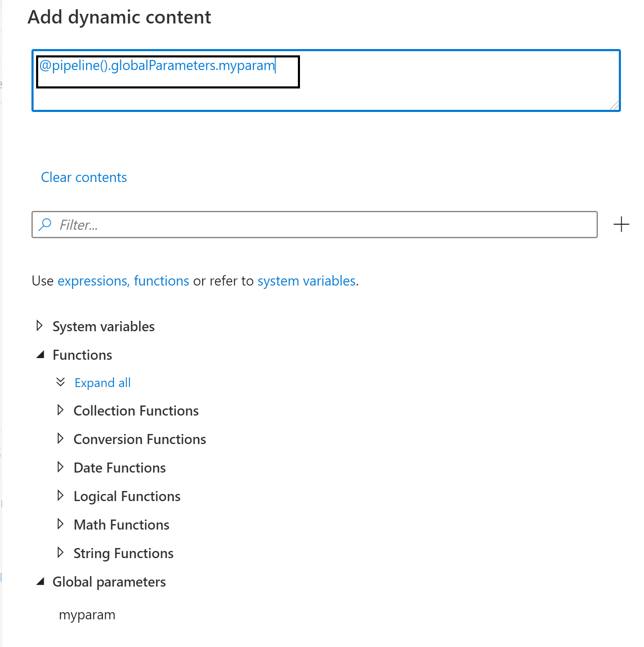The height and width of the screenshot is (647, 644).
Task: Click inside the dynamic content expression box
Action: point(420,84)
